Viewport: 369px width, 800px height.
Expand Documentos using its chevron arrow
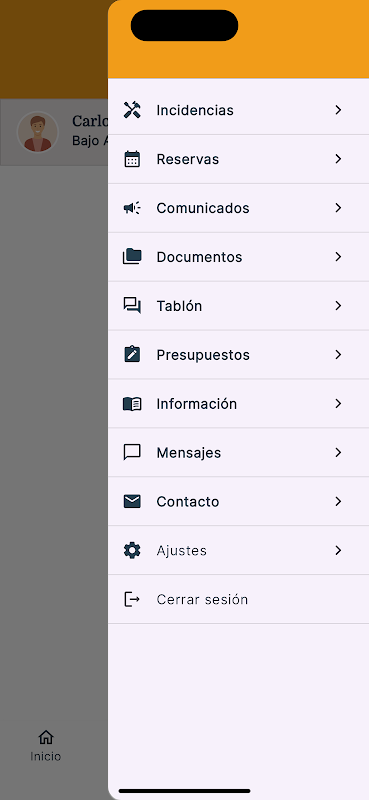coord(338,257)
